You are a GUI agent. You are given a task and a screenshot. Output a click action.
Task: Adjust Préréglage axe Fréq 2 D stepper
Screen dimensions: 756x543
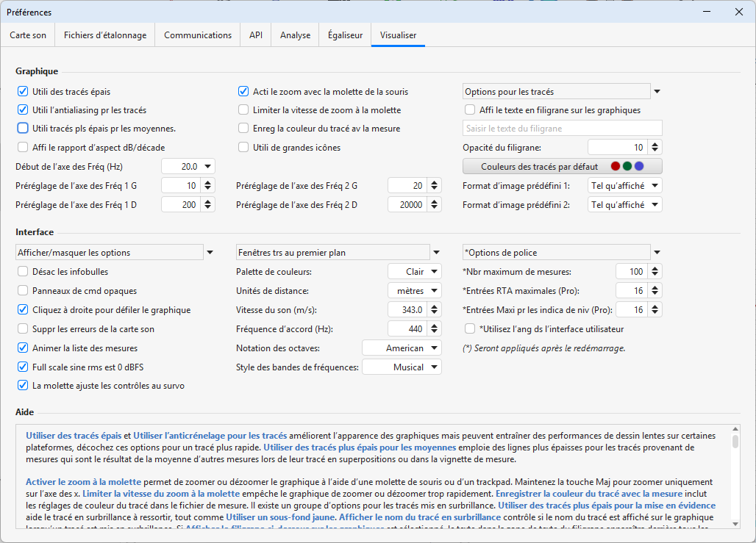click(435, 205)
